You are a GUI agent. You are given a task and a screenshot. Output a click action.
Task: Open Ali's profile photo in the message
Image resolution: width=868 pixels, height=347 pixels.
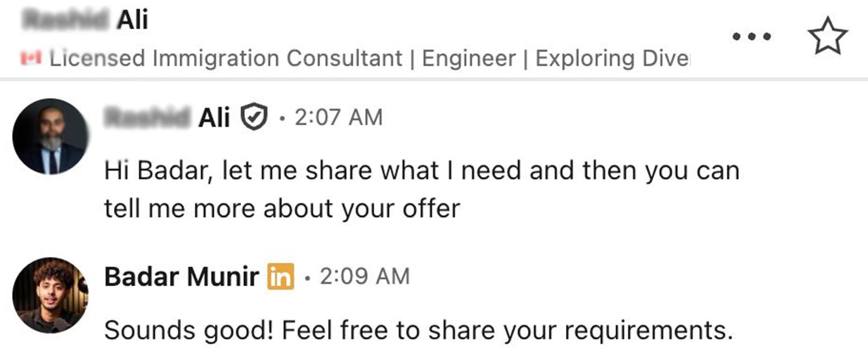pos(50,136)
